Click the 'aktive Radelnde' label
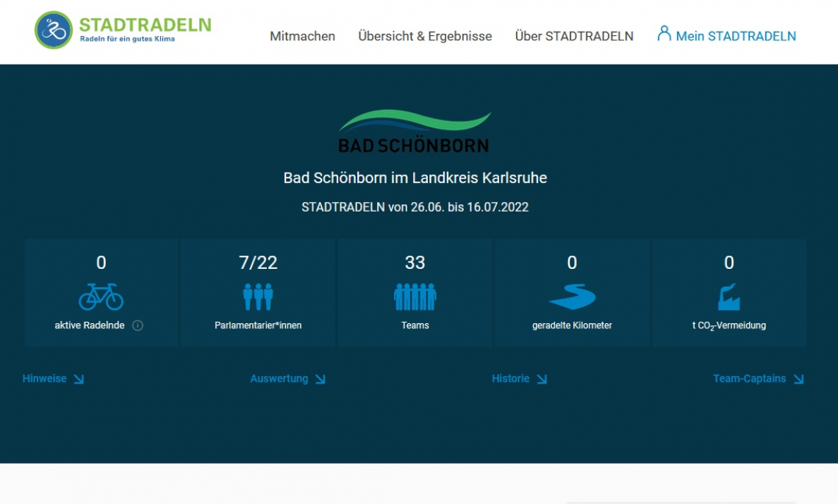Viewport: 838px width, 504px height. coord(89,325)
